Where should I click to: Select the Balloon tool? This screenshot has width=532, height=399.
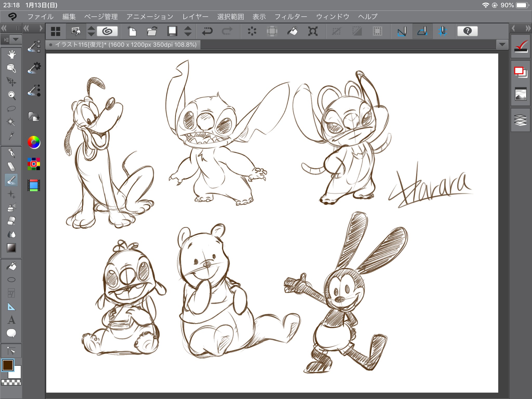pyautogui.click(x=11, y=333)
